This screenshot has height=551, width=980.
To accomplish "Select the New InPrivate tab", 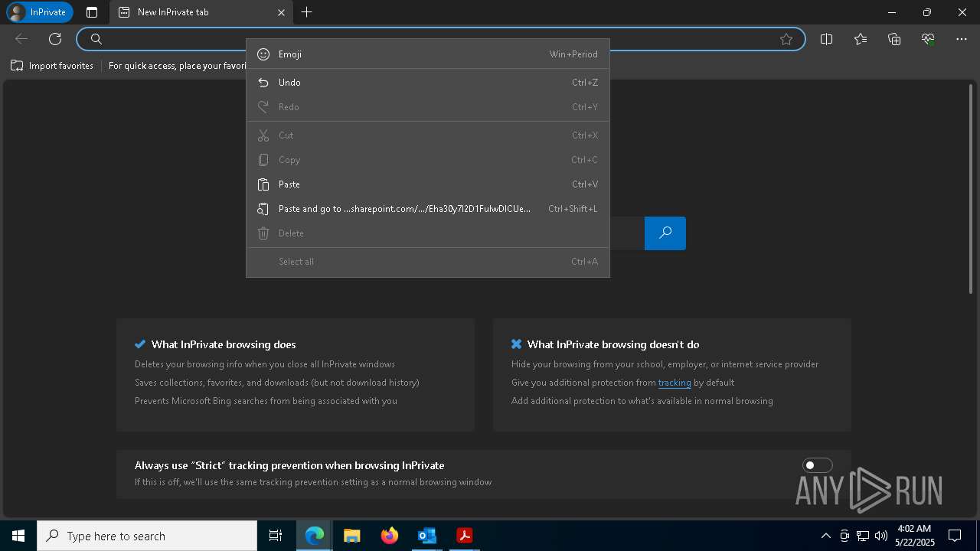I will click(x=201, y=12).
